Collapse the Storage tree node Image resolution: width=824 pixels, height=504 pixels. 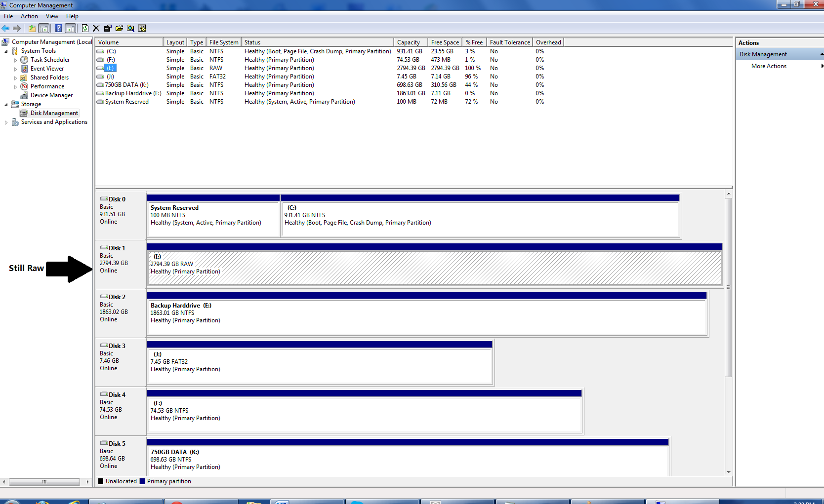(6, 104)
